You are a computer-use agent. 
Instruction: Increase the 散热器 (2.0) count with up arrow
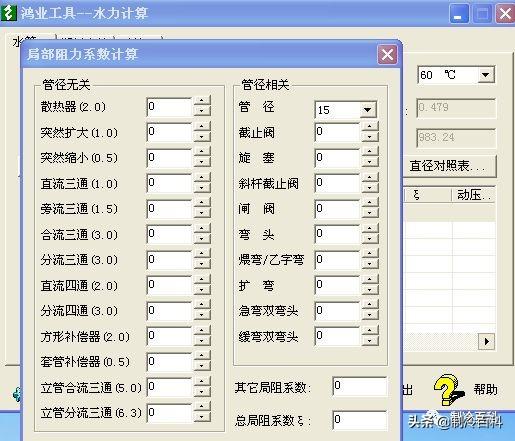point(202,101)
